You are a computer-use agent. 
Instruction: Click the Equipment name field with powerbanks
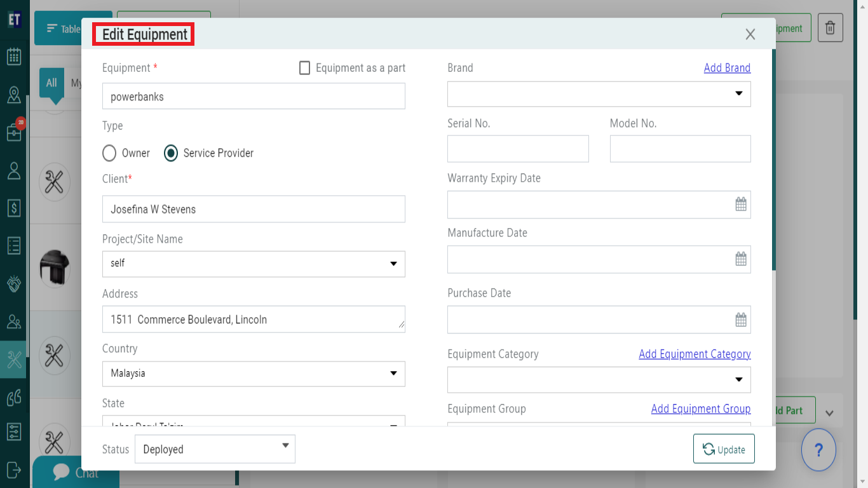[254, 97]
